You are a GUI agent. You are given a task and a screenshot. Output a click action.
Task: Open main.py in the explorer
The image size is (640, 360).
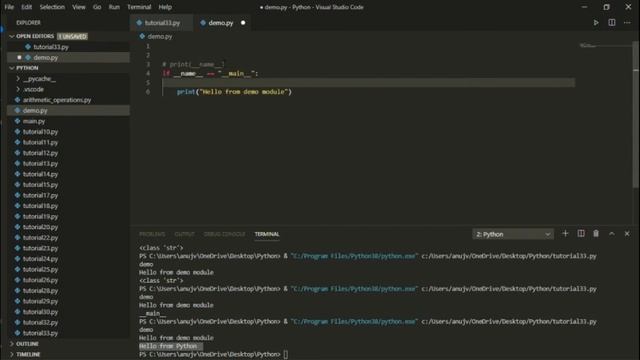pyautogui.click(x=33, y=121)
